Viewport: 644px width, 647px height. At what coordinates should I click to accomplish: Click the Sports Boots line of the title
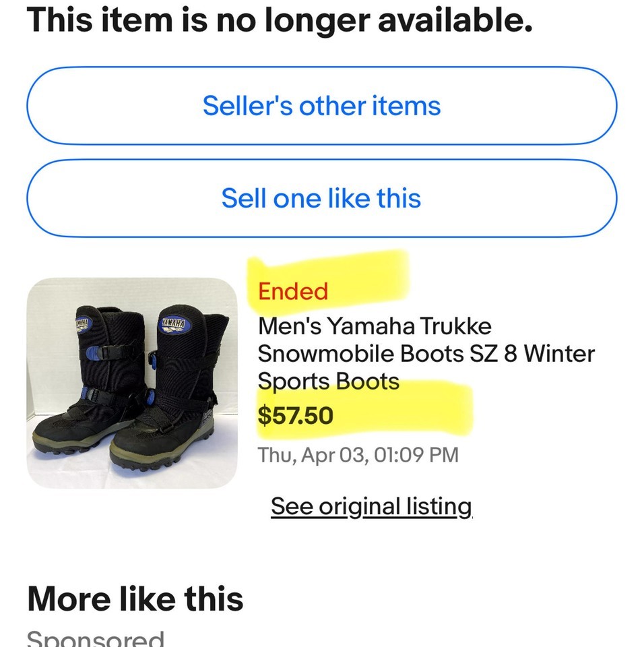pyautogui.click(x=328, y=381)
